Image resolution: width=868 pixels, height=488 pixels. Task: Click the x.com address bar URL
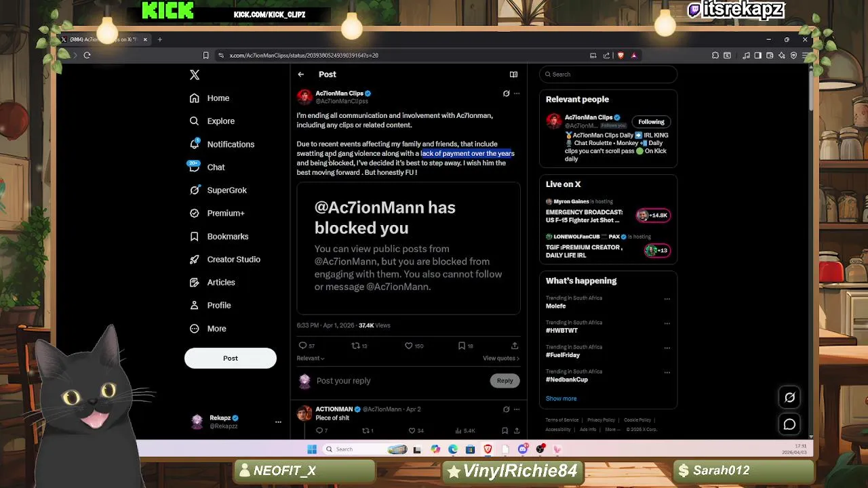tap(304, 56)
